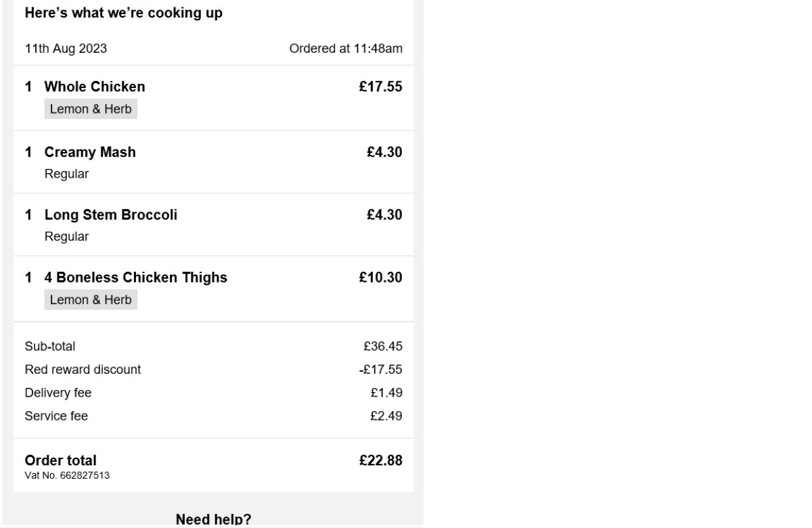The image size is (812, 528).
Task: Click the 11th Aug 2023 date
Action: pyautogui.click(x=66, y=49)
